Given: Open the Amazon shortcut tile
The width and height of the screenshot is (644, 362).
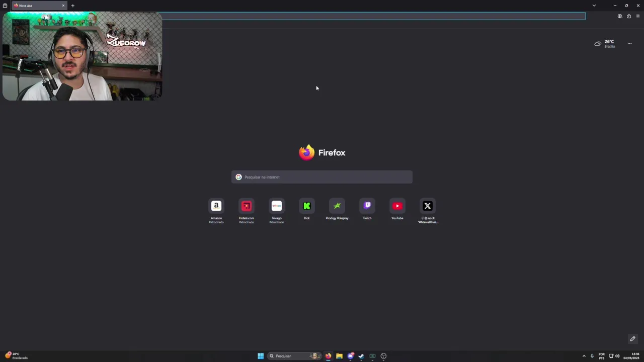Looking at the screenshot, I should pyautogui.click(x=216, y=206).
